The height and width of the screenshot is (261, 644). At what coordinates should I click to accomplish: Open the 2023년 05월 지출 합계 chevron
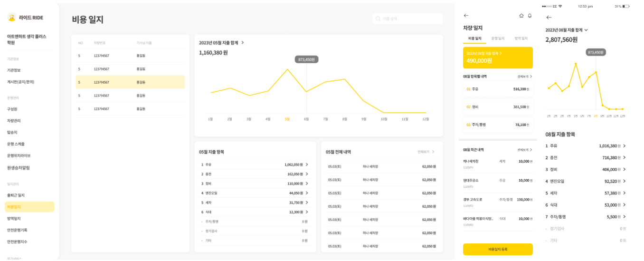coord(243,43)
